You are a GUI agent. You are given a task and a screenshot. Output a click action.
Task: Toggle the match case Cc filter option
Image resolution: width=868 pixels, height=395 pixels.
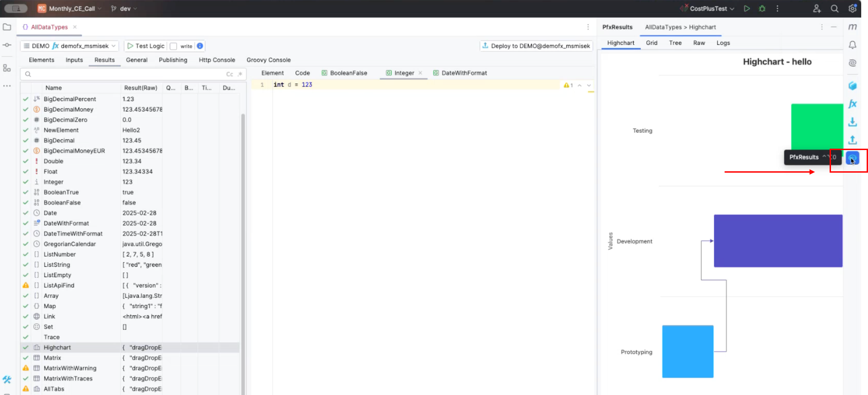point(229,74)
